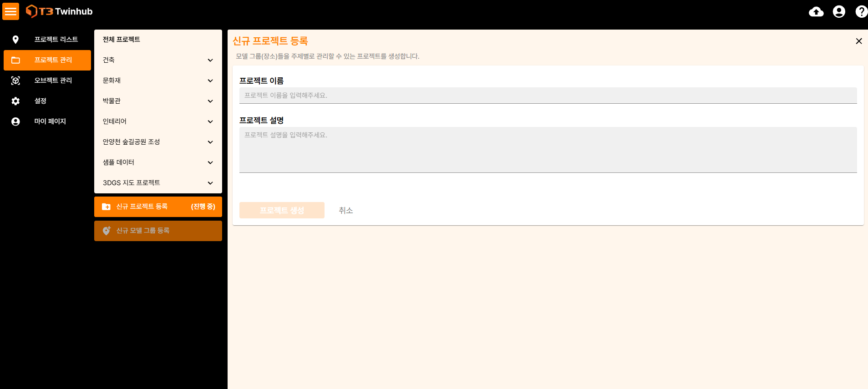Open the user account icon in header
Image resolution: width=868 pixels, height=389 pixels.
point(839,11)
